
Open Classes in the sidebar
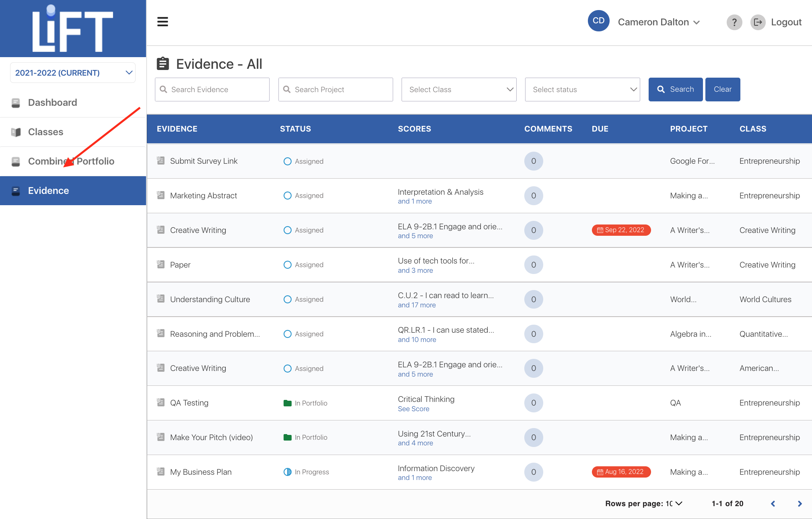pyautogui.click(x=45, y=132)
